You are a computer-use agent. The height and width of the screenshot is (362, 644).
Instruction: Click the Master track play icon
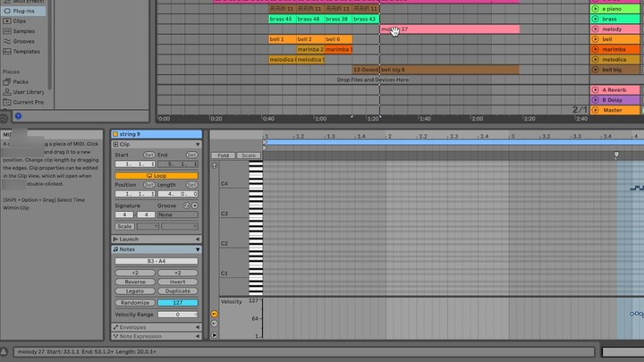point(595,110)
